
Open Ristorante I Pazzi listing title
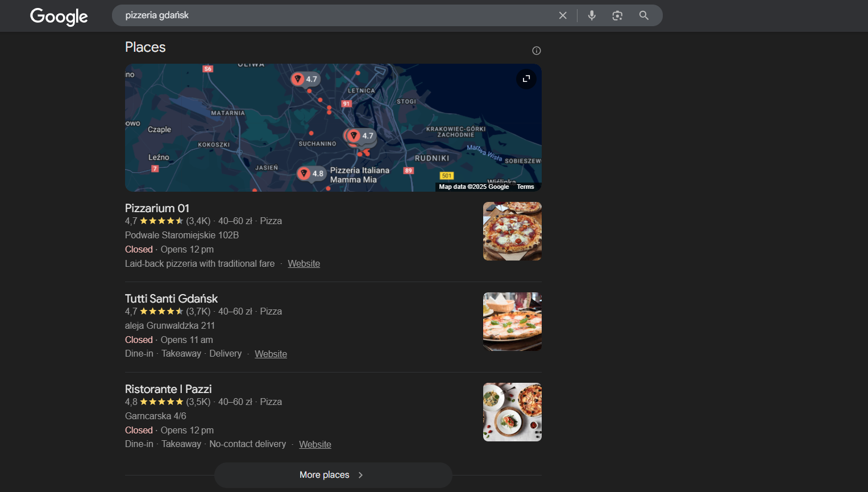(168, 389)
